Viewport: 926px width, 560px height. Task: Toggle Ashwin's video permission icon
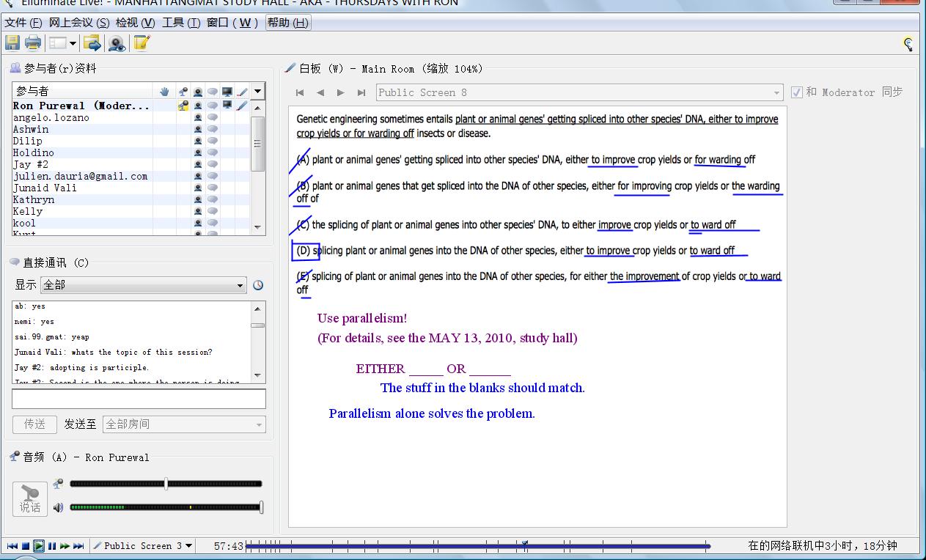click(198, 129)
